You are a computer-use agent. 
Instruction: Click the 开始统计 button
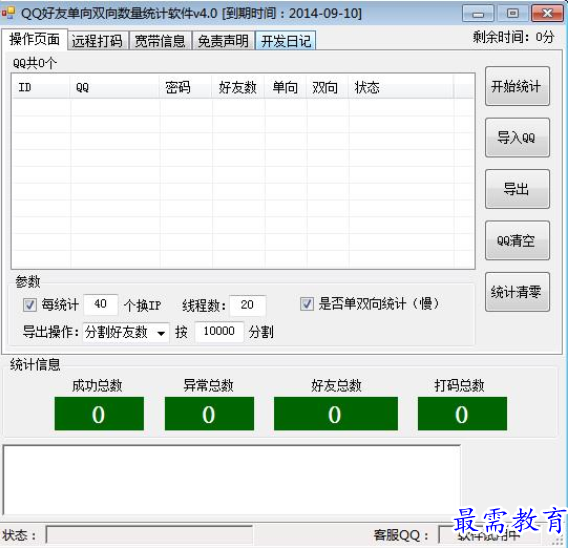(517, 87)
